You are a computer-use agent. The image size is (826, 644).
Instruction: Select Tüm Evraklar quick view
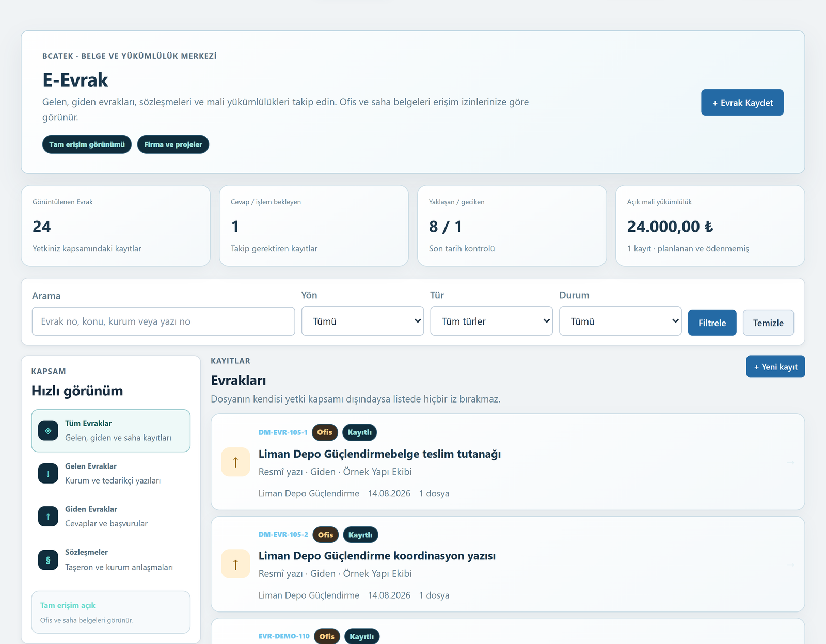[110, 430]
